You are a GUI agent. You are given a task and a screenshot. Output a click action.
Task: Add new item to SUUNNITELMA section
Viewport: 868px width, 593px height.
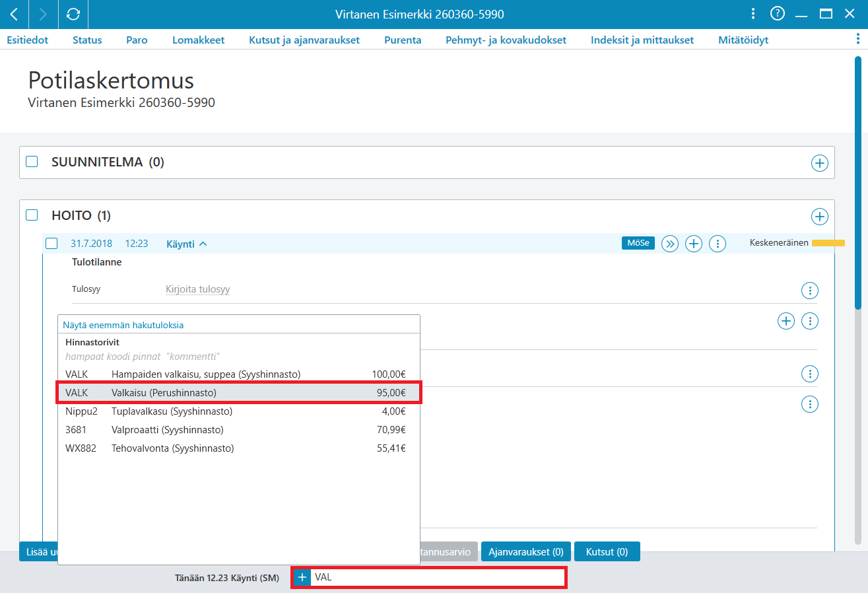click(x=819, y=163)
